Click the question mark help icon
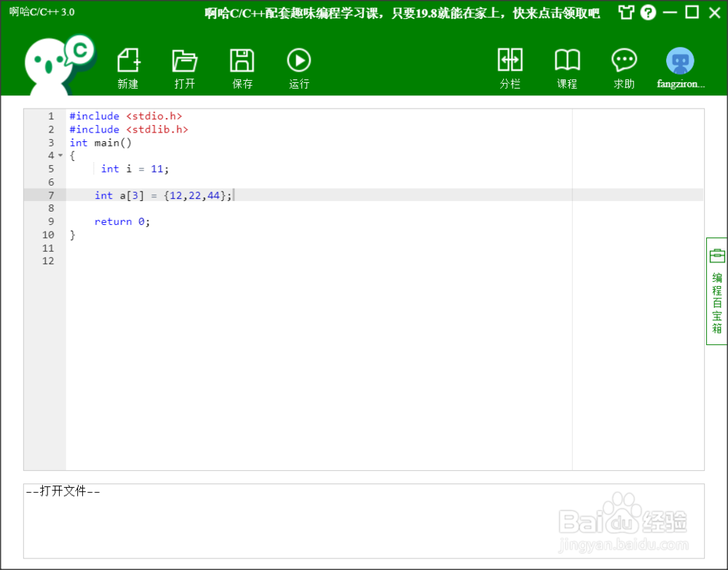The image size is (728, 570). (648, 12)
